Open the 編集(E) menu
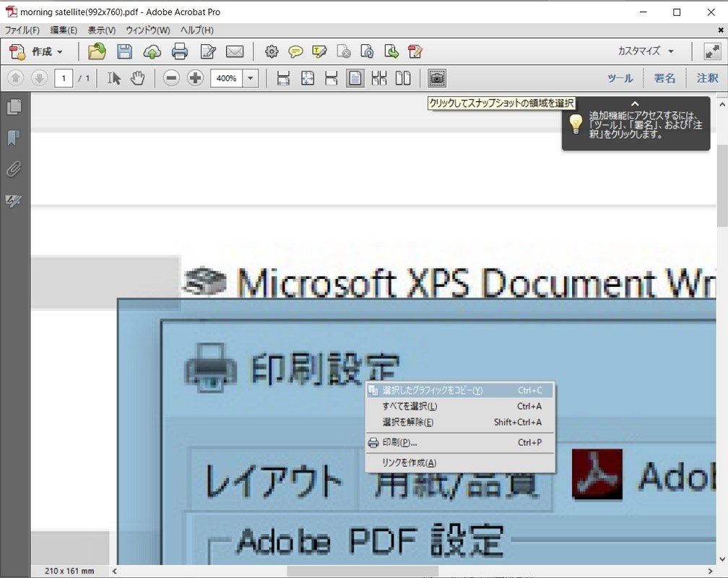Screen dimensions: 728x578 tap(64, 30)
